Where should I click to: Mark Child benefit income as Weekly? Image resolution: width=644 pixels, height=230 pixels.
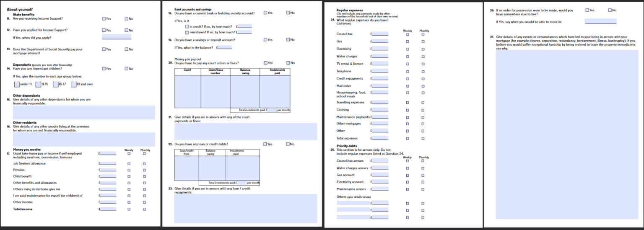click(129, 176)
